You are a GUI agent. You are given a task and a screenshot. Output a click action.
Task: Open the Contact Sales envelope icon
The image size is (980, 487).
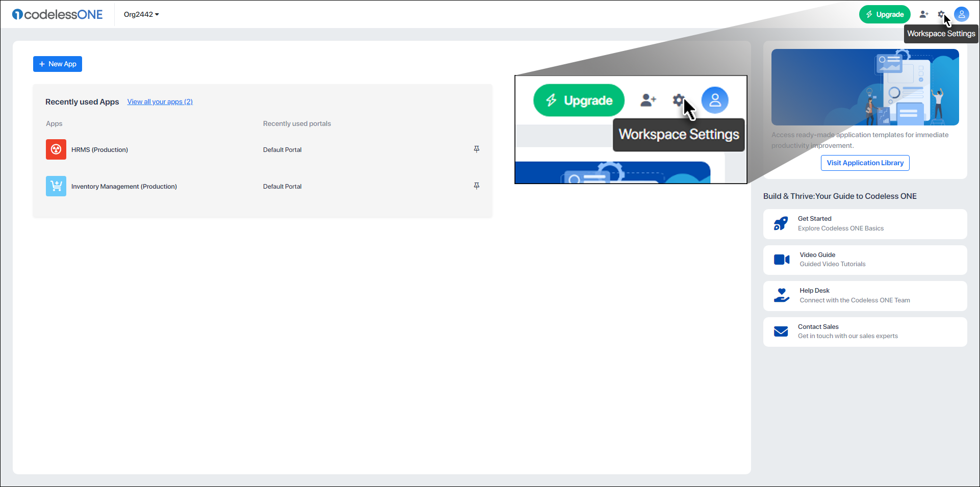[x=781, y=331]
